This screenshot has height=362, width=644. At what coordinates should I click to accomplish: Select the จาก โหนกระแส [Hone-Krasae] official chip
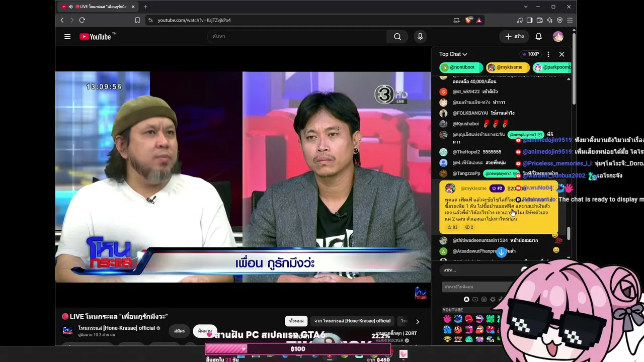click(x=352, y=321)
